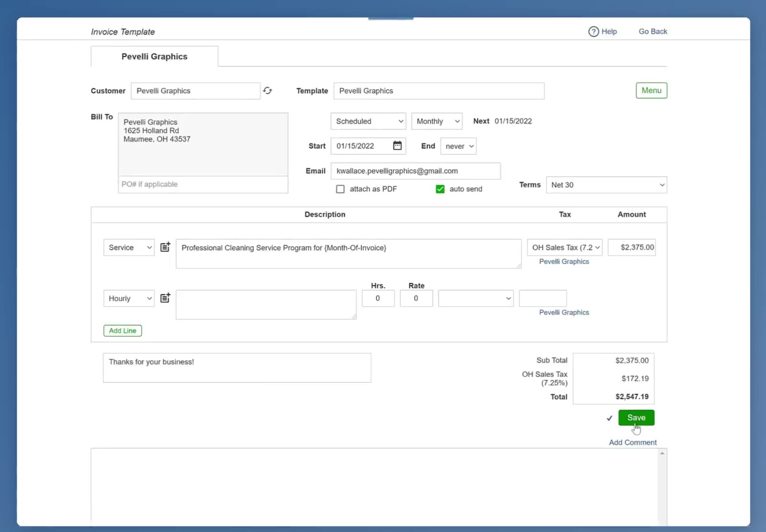Open the Service line type dropdown
Image resolution: width=766 pixels, height=532 pixels.
point(129,247)
